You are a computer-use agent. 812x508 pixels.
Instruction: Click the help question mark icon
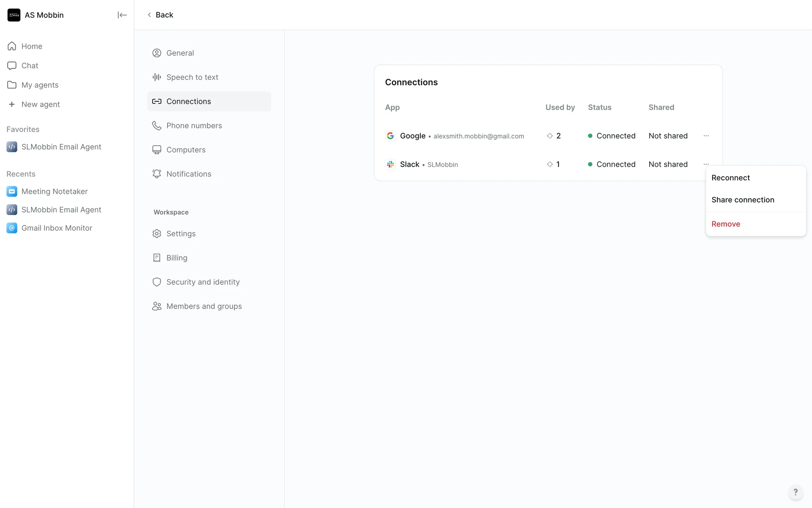click(795, 492)
